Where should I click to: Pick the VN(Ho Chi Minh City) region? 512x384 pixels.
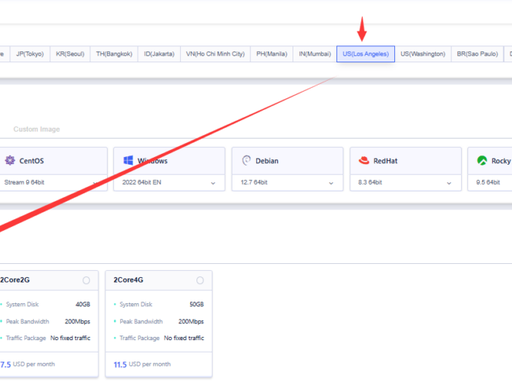[215, 54]
